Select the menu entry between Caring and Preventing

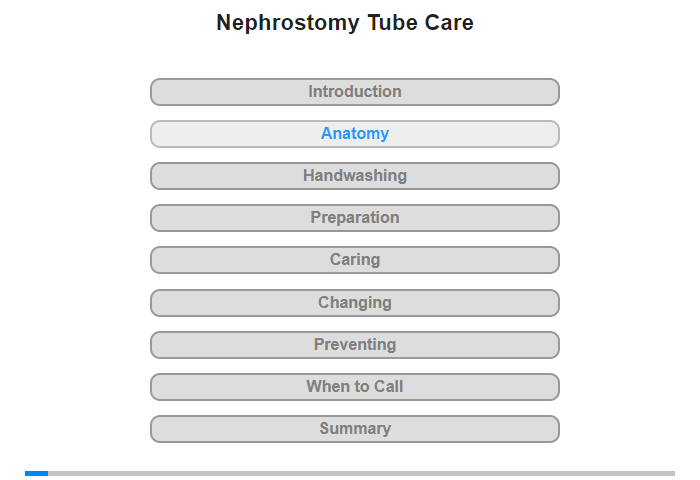coord(354,303)
